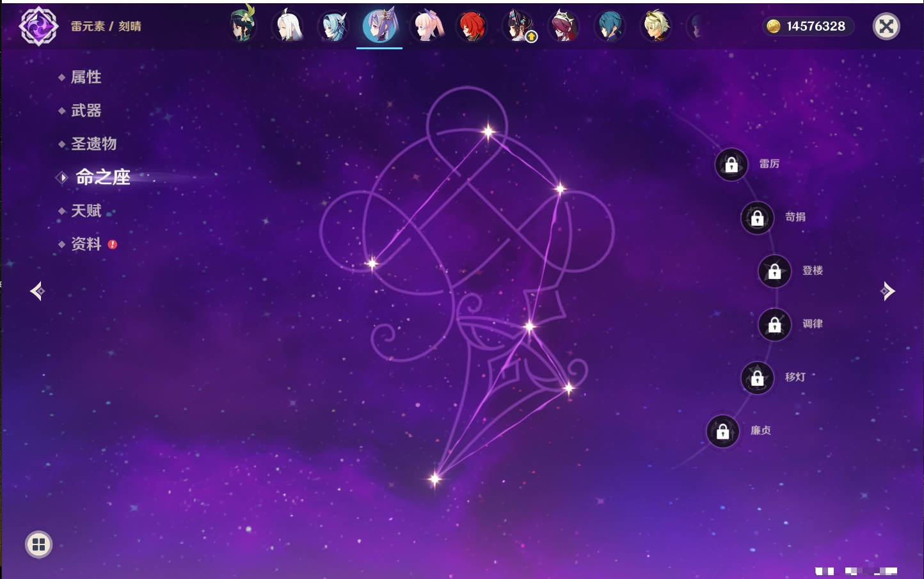
Task: Click the lock icon next to 调律
Action: 775,325
